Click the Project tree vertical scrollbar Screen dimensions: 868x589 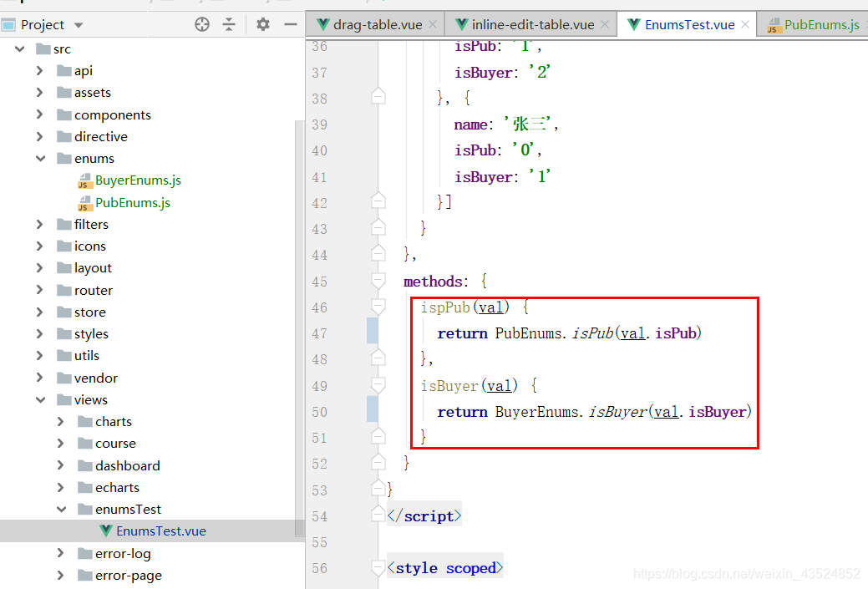[299, 328]
